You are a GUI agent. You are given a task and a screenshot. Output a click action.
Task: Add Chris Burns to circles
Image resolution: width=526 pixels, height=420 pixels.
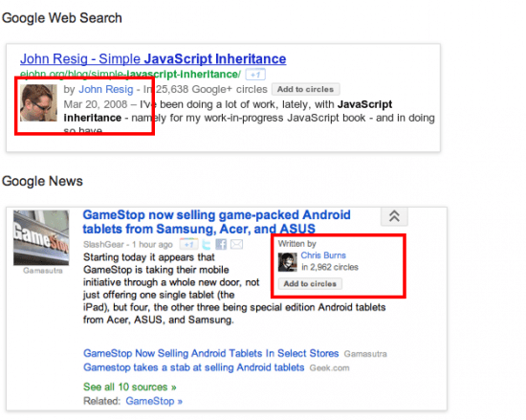click(x=310, y=284)
